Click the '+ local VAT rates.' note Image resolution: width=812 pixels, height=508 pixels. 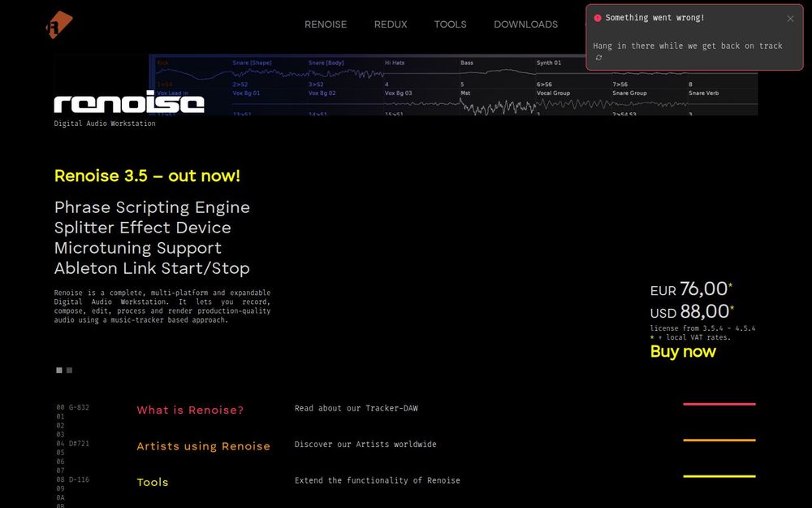click(x=690, y=337)
